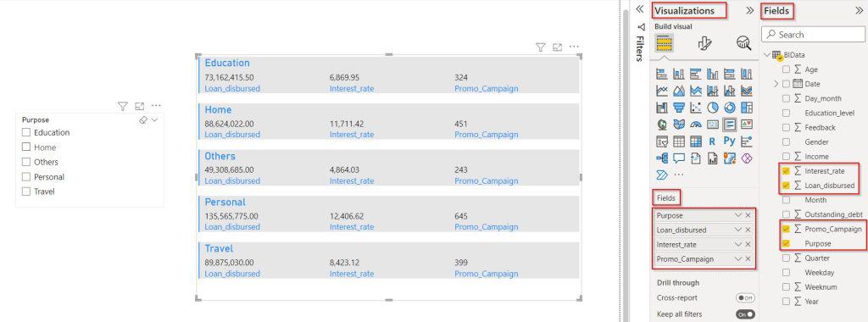Open the Loan_disbursed field well dropdown
The height and width of the screenshot is (322, 868).
[738, 230]
